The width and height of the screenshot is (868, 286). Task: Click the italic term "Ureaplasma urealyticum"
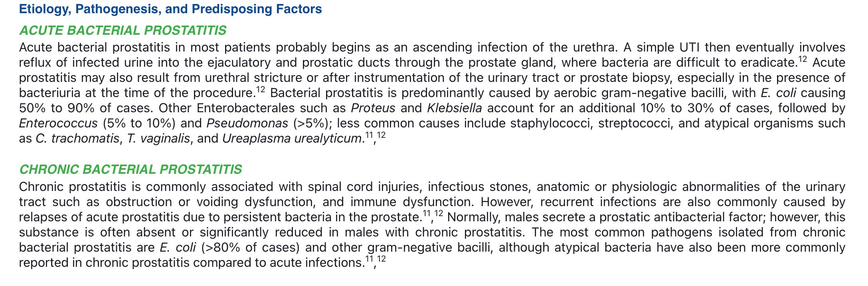[292, 139]
